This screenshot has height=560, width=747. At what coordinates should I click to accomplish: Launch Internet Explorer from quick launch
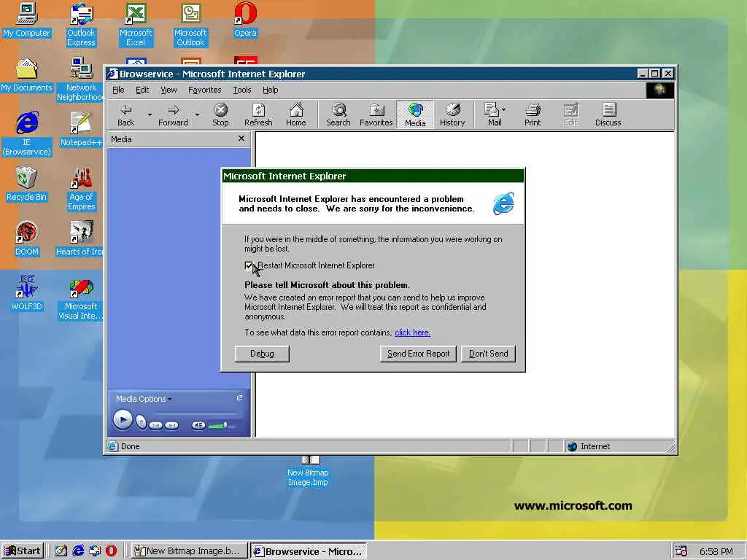(78, 551)
